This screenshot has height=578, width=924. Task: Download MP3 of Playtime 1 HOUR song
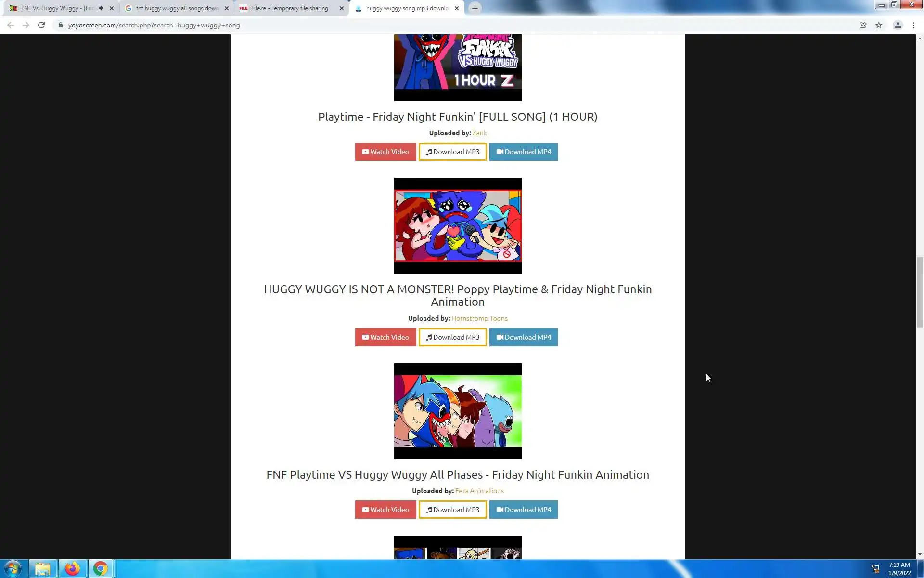coord(452,152)
